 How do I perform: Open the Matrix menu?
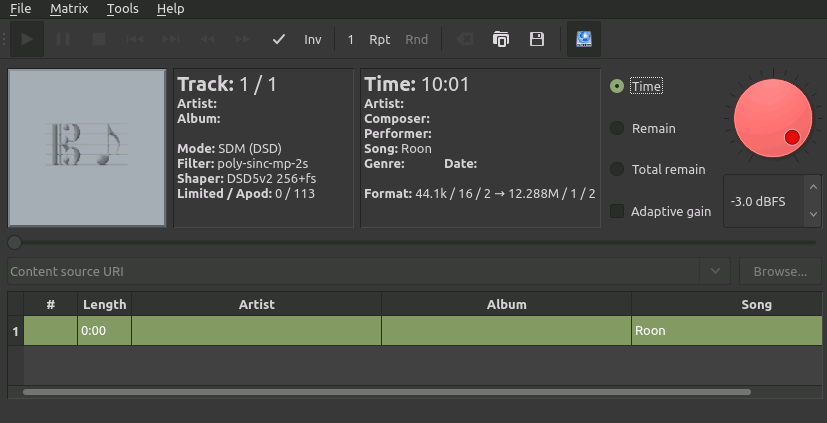coord(69,9)
